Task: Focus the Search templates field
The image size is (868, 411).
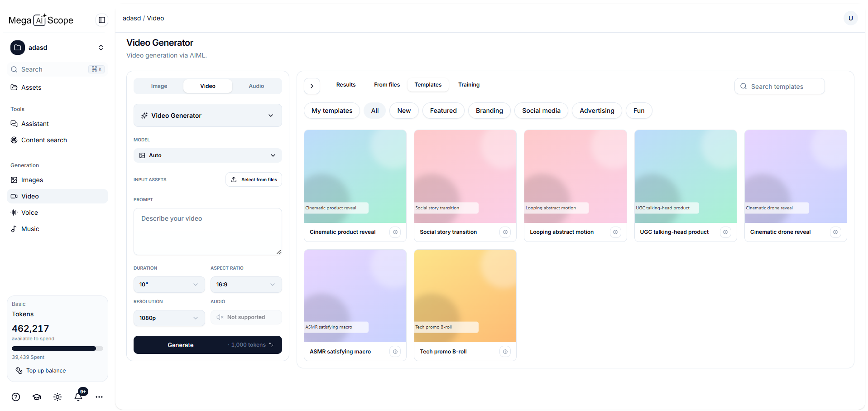Action: pos(780,86)
